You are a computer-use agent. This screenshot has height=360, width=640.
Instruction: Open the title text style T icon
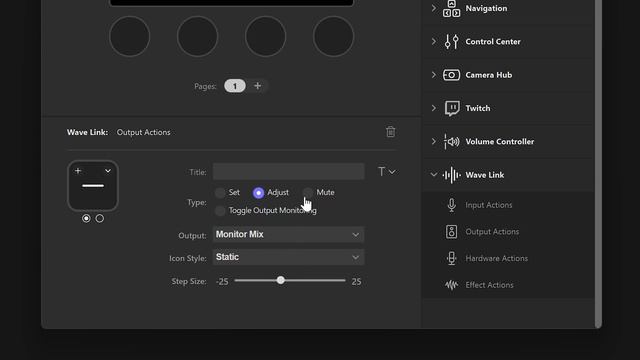[382, 172]
